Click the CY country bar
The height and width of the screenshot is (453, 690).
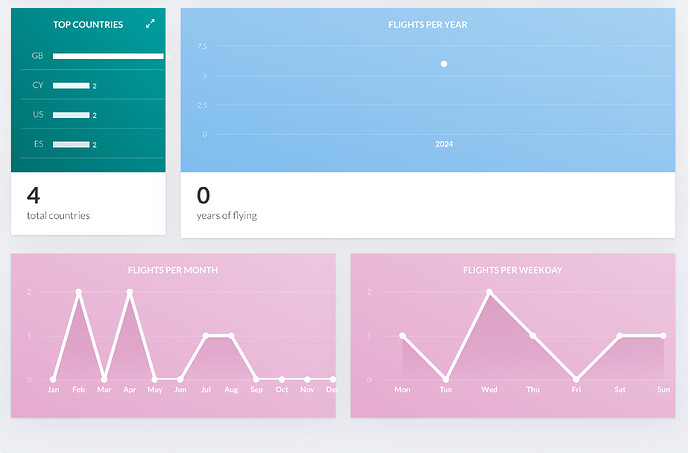(71, 85)
